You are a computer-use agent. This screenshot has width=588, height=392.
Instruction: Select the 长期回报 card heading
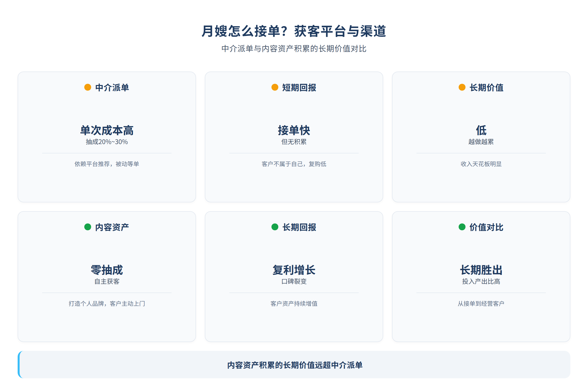(299, 227)
